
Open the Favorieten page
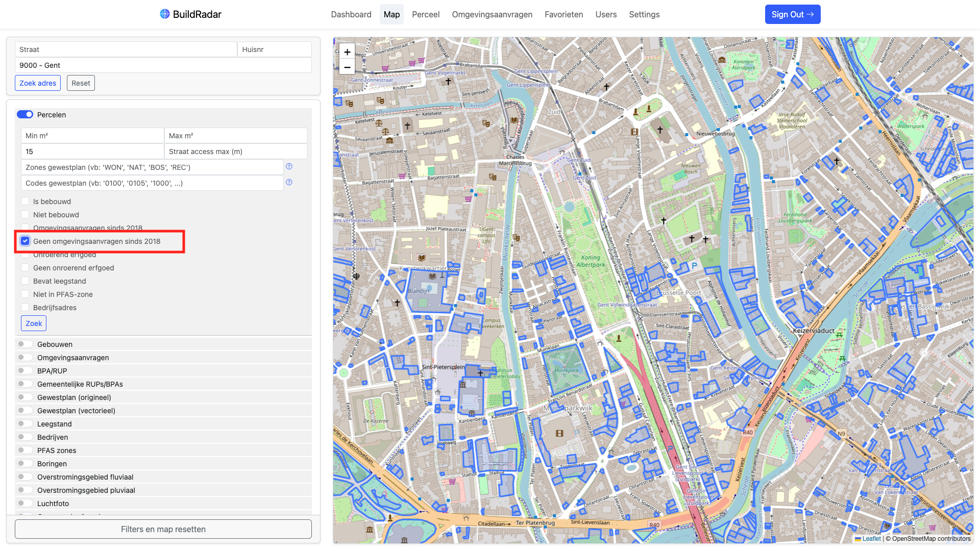tap(563, 14)
